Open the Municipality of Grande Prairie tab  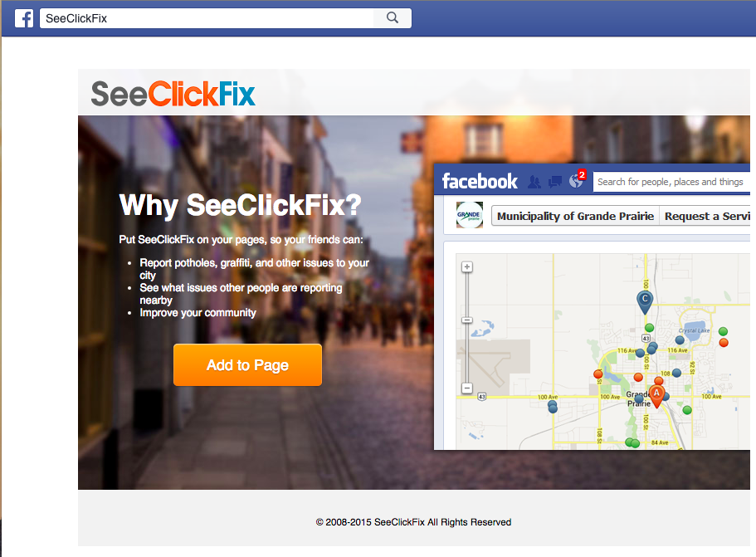tap(575, 216)
